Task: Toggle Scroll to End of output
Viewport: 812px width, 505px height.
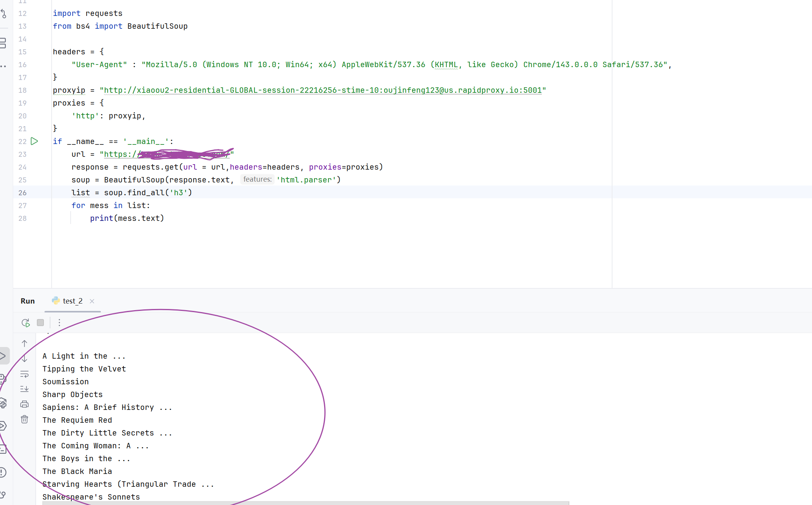Action: point(24,389)
